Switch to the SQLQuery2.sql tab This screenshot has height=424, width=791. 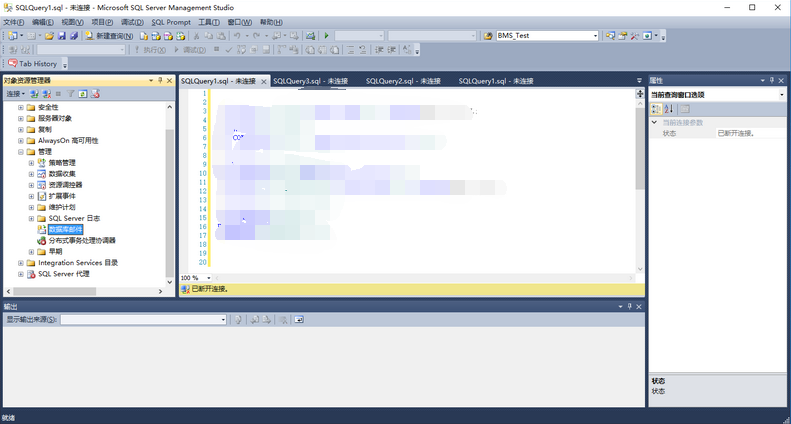(x=403, y=81)
